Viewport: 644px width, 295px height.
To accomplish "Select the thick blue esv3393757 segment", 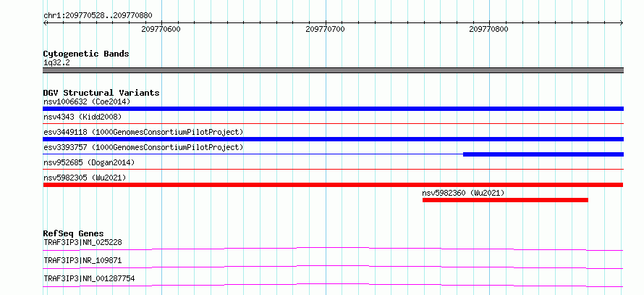I will 543,154.
